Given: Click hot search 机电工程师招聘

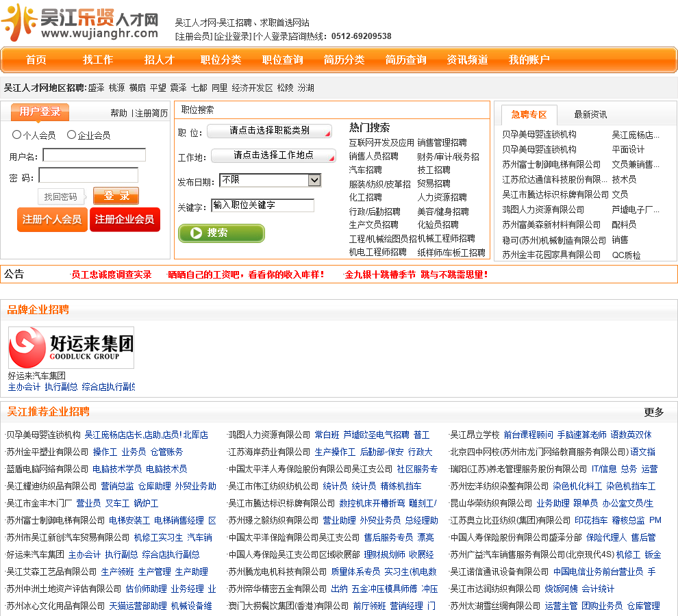Looking at the screenshot, I should click(x=377, y=252).
